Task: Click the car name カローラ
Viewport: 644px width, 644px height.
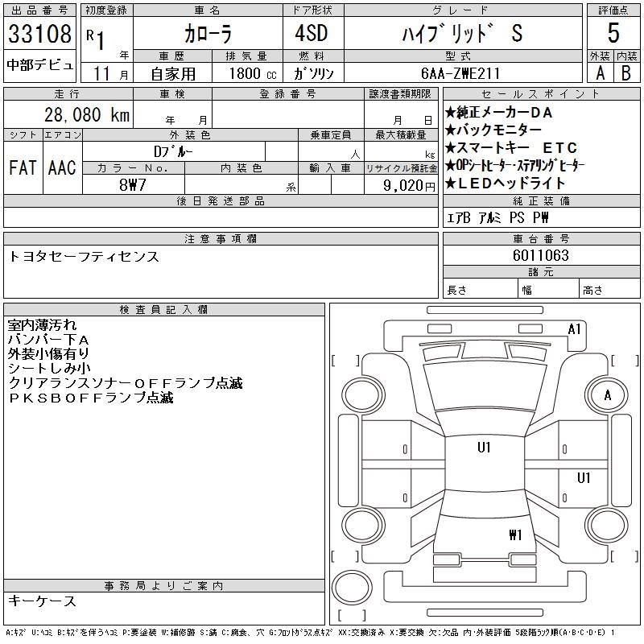Action: point(208,34)
